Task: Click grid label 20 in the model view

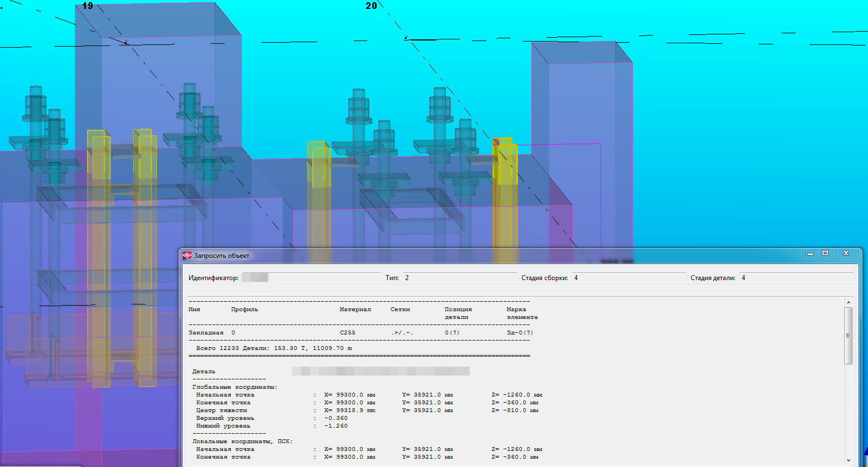Action: (371, 6)
